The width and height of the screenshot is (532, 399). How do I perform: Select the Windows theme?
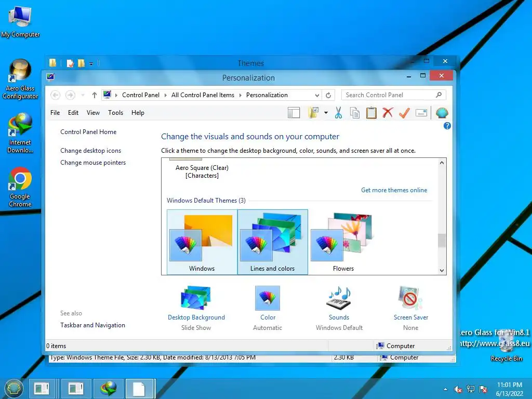tap(202, 242)
